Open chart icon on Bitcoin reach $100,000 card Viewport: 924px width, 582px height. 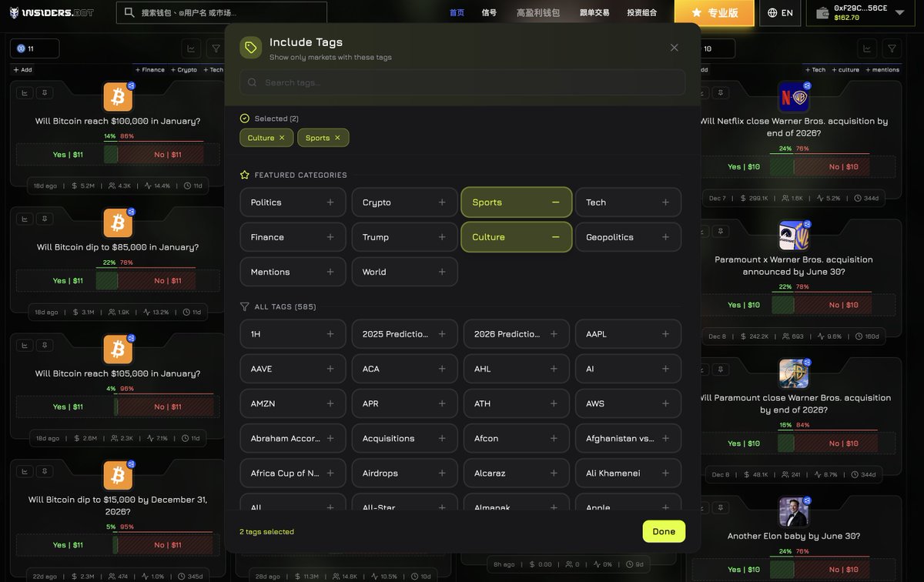25,92
